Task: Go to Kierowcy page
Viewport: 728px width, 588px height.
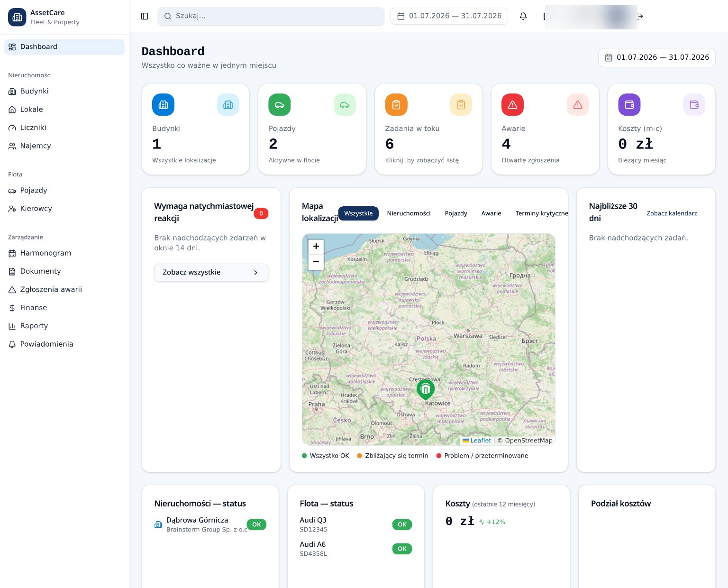Action: click(64, 209)
